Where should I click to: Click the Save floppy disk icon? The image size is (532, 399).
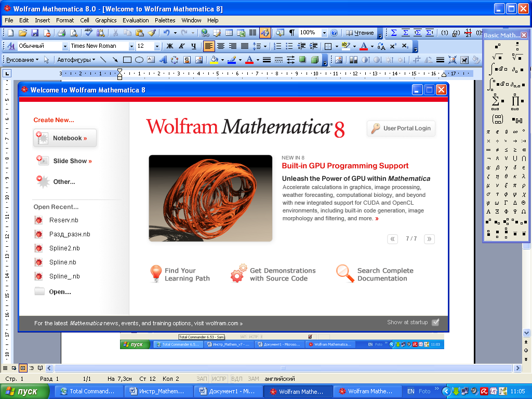(x=35, y=33)
